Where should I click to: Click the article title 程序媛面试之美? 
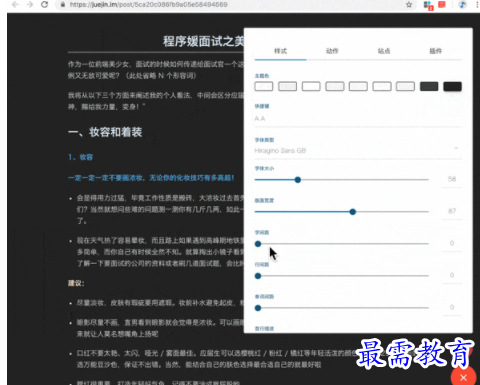203,41
